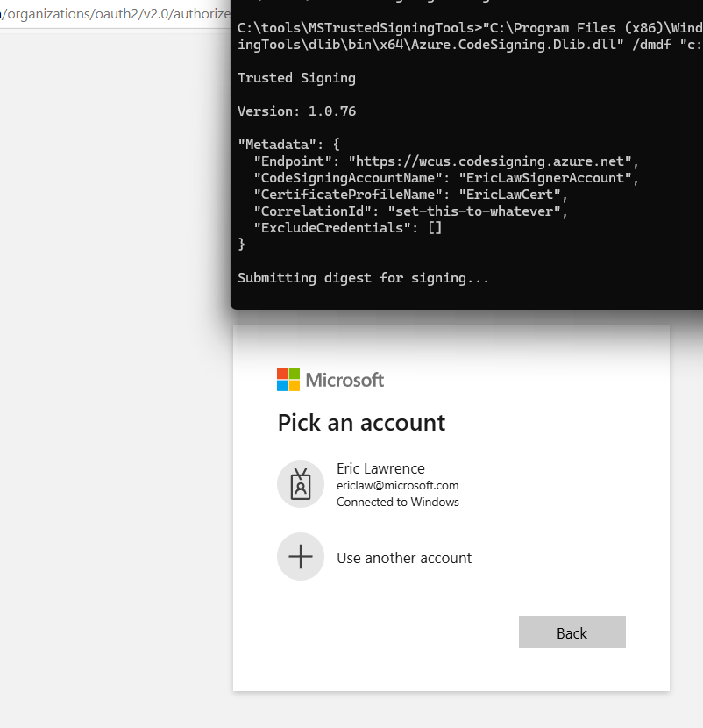Viewport: 703px width, 728px height.
Task: Click 'Pick an account' heading
Action: [361, 423]
